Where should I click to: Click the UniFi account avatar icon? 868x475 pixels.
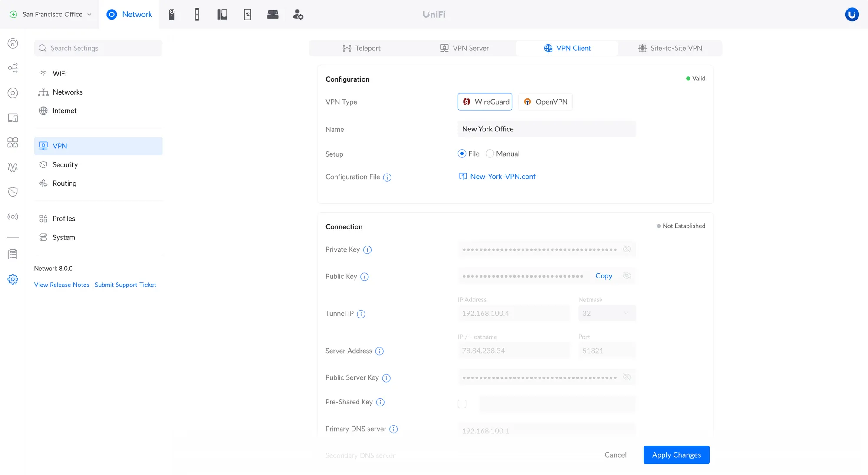click(852, 14)
